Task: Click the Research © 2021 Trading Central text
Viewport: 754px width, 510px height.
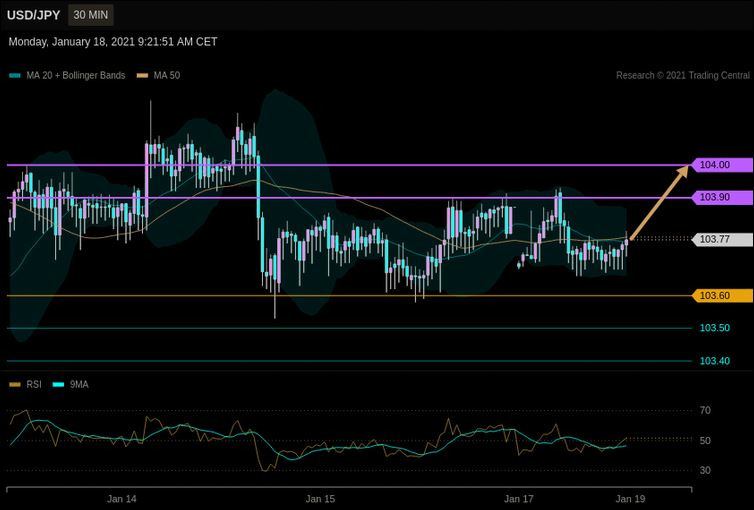Action: 683,75
